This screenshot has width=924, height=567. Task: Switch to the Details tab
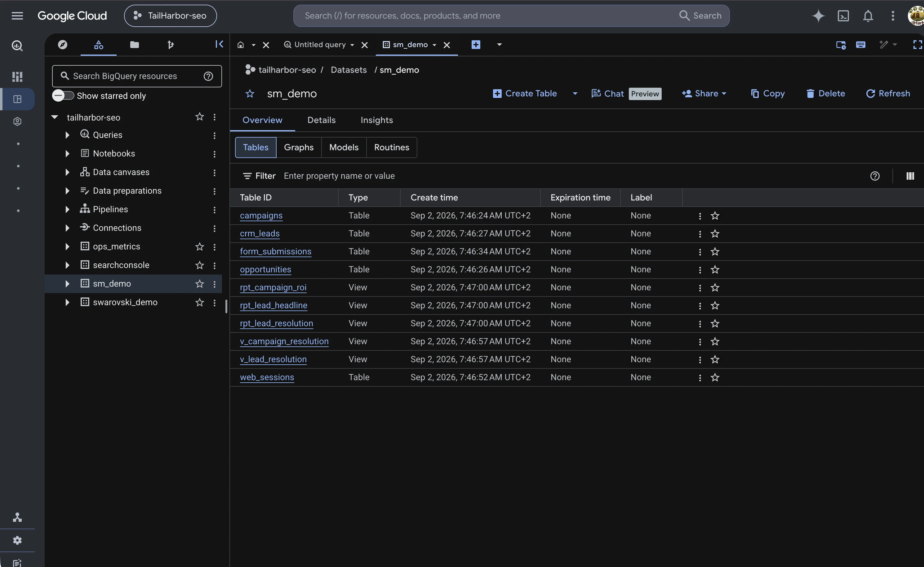pos(321,120)
